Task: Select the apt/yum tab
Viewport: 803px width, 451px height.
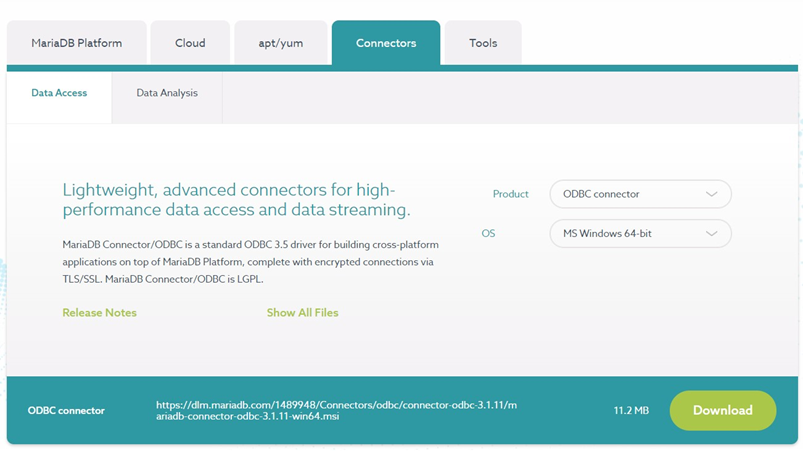Action: [x=281, y=43]
